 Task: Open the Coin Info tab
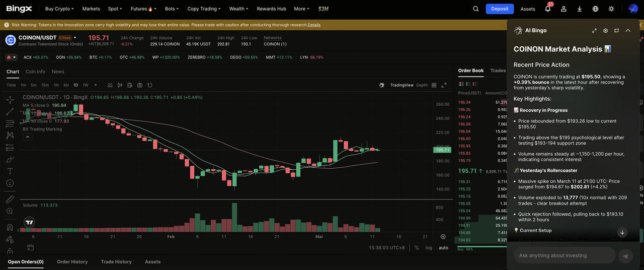tap(35, 72)
